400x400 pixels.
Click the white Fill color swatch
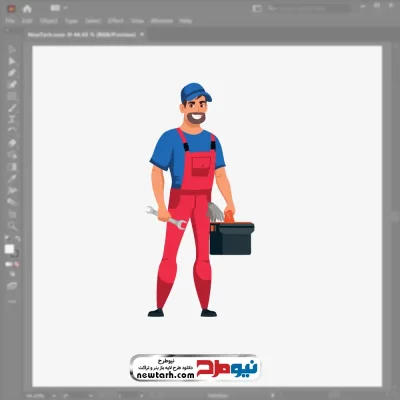tap(9, 249)
